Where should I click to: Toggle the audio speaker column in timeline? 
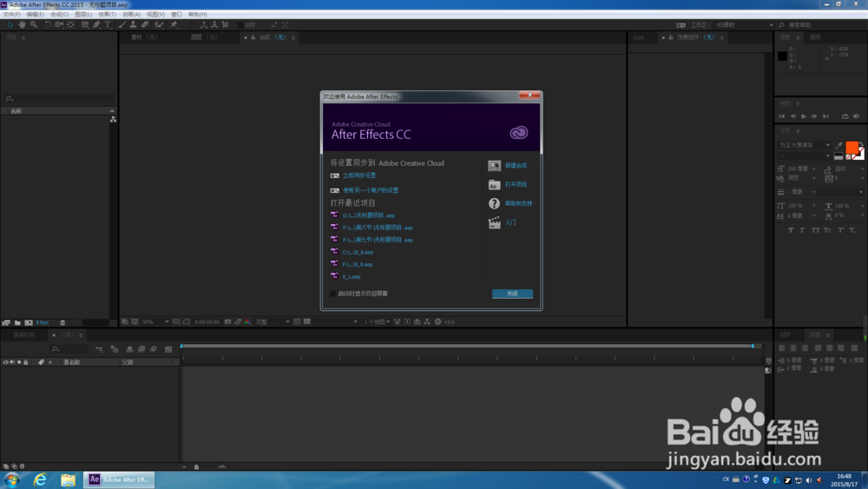[x=12, y=362]
